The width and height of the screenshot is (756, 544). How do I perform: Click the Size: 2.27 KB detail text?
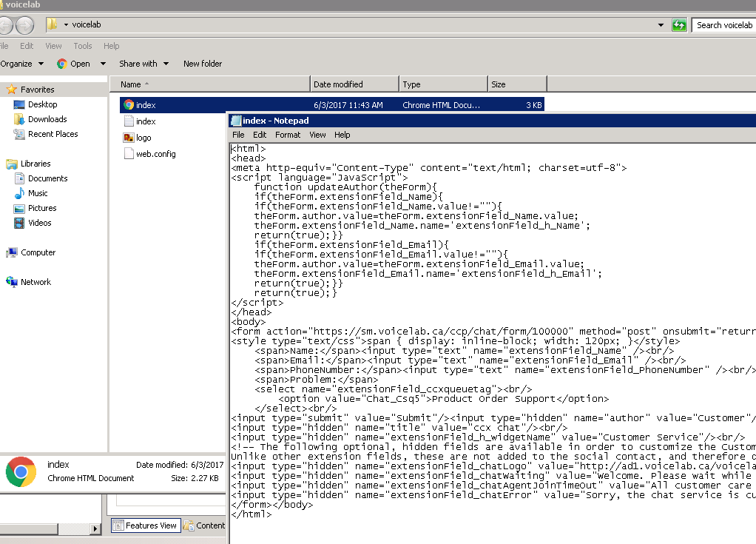pyautogui.click(x=195, y=478)
